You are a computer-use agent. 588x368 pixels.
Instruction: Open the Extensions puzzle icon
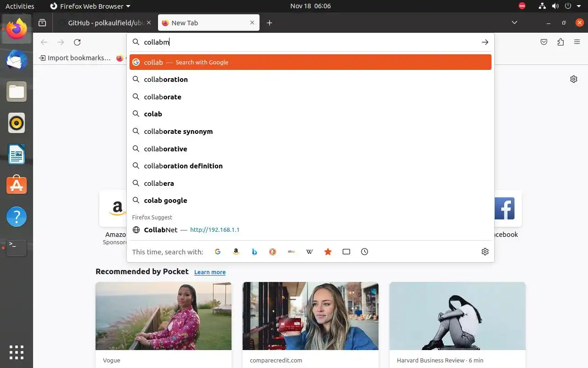point(560,42)
